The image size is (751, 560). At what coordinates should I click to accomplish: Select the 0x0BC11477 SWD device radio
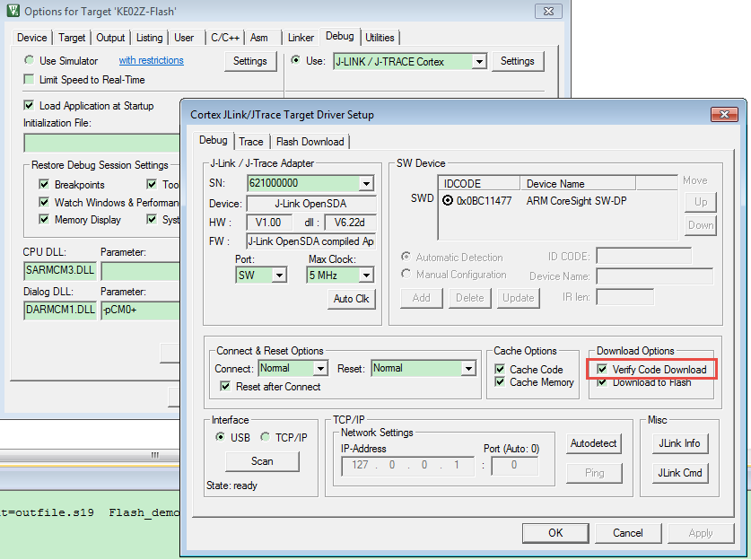click(x=448, y=200)
